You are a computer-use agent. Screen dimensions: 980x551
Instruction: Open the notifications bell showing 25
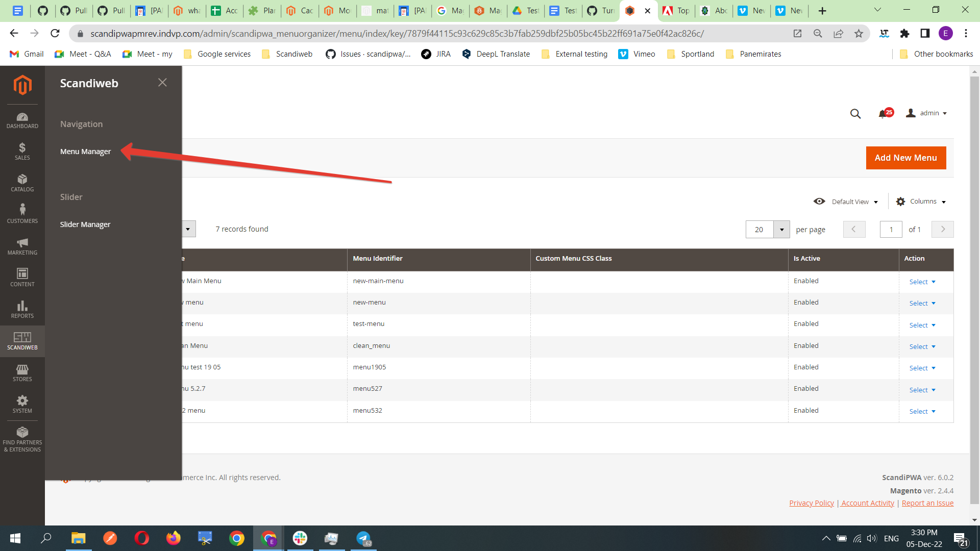885,113
